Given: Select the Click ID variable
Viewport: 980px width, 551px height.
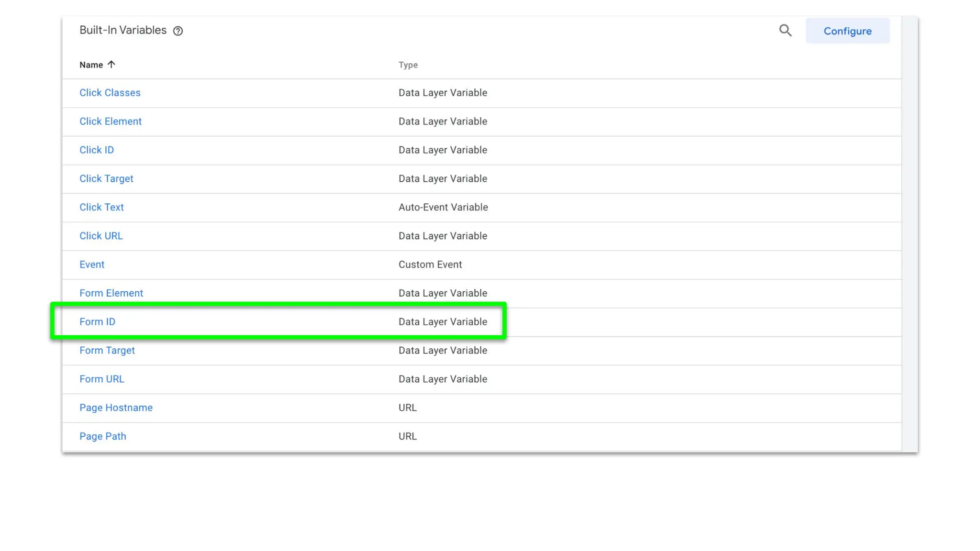Looking at the screenshot, I should point(96,150).
